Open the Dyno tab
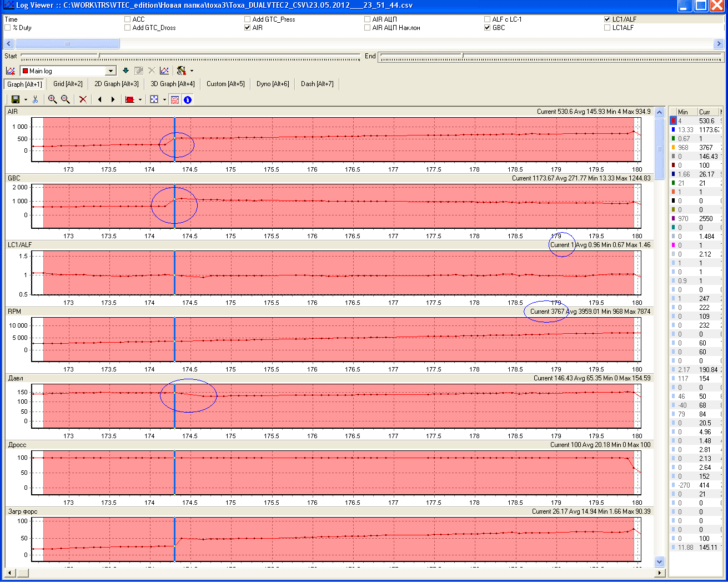Screen dimensions: 728x582 click(x=273, y=84)
